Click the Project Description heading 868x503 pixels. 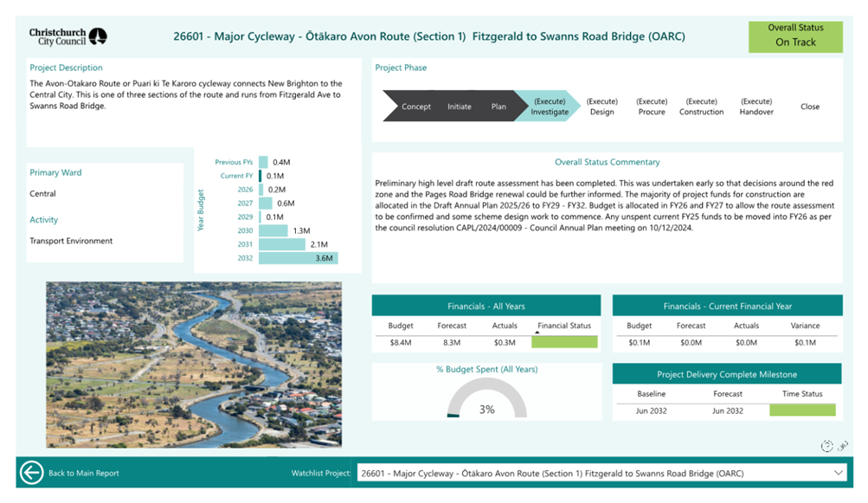(66, 68)
